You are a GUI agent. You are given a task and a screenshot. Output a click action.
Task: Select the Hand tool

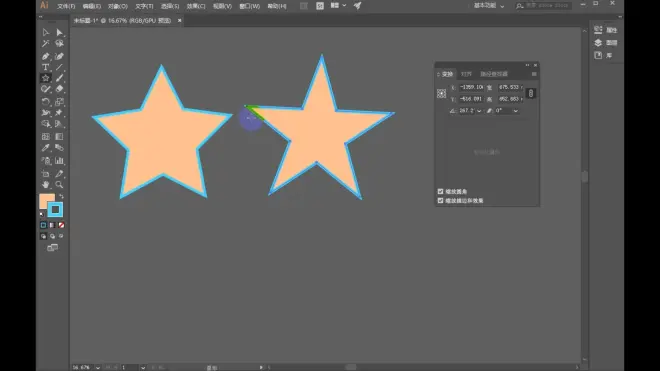click(45, 184)
